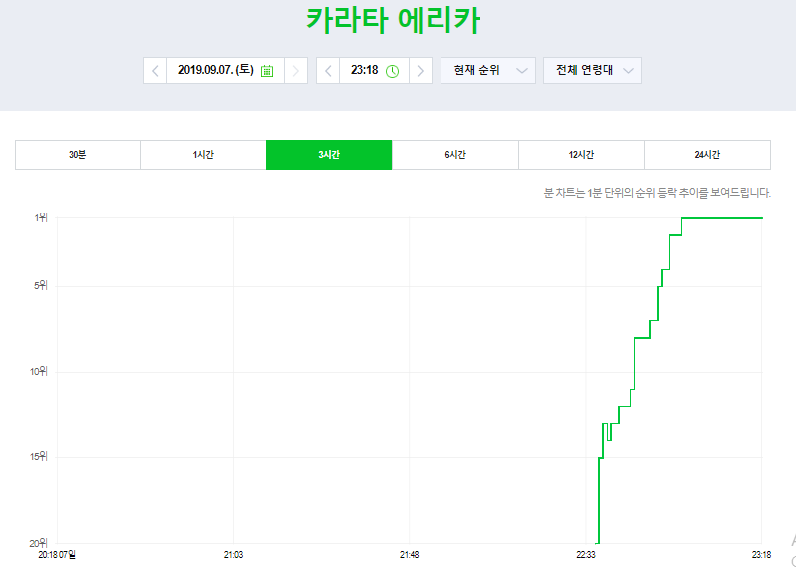Open the 현재 순위 dropdown

(488, 71)
